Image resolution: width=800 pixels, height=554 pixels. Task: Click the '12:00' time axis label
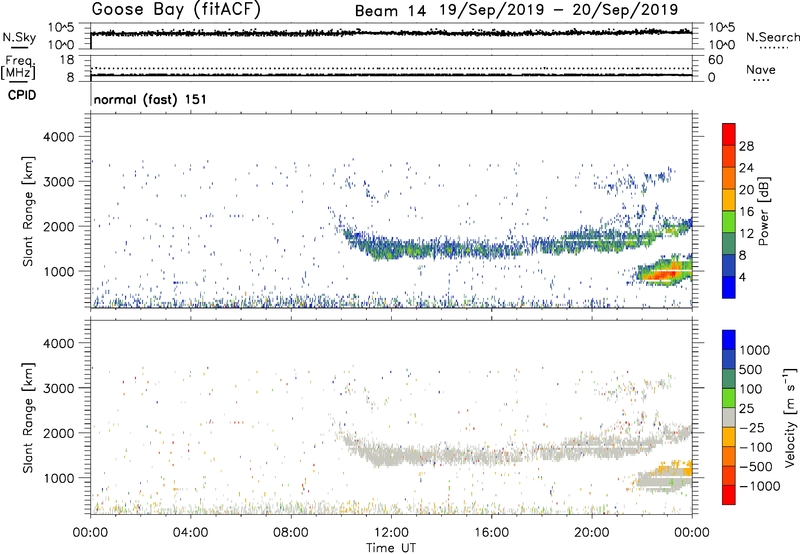[x=391, y=533]
